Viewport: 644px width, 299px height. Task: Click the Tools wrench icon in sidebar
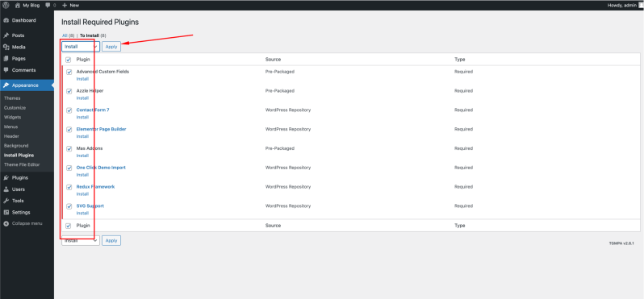coord(6,201)
